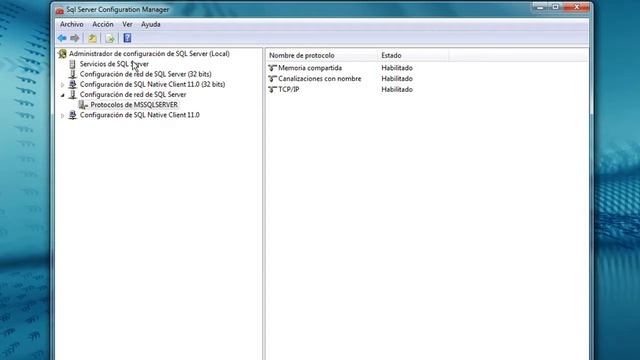This screenshot has width=640, height=360.
Task: Click the Servicios de SQL Server icon
Action: tap(73, 64)
